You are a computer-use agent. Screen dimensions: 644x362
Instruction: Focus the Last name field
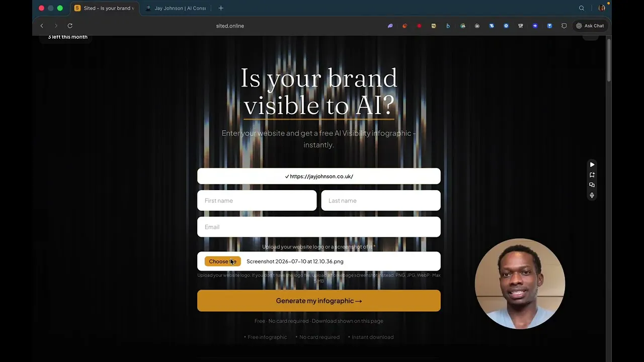click(381, 201)
